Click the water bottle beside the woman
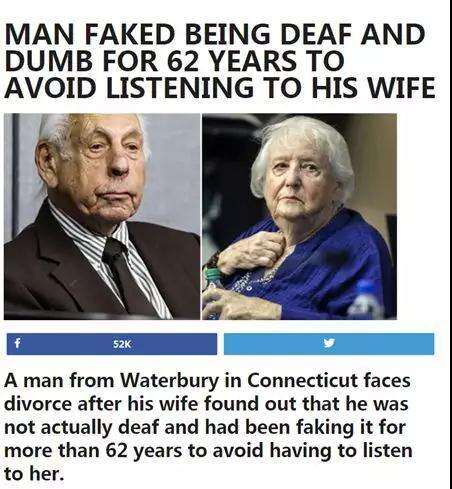The width and height of the screenshot is (452, 489). (x=365, y=300)
